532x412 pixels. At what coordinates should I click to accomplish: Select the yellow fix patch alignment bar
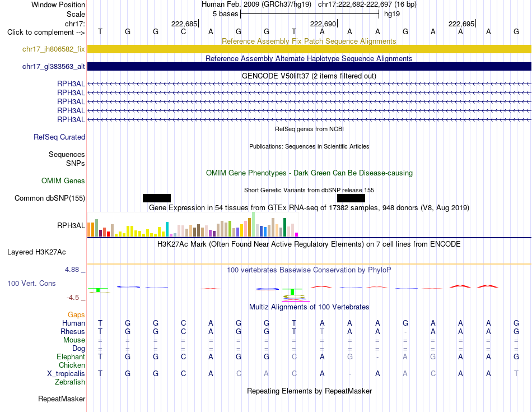click(309, 49)
